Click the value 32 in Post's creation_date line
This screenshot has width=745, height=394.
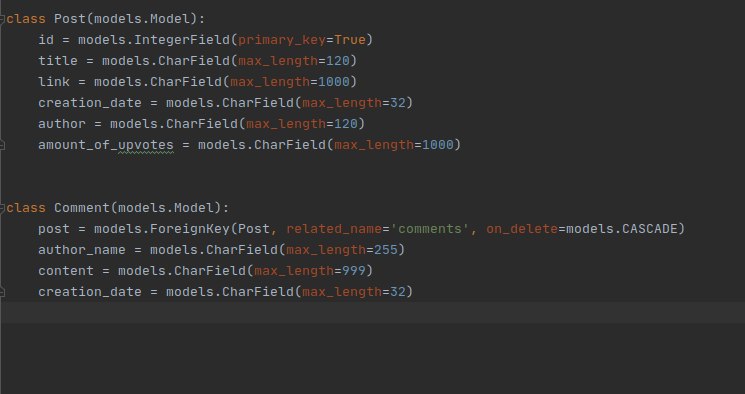398,103
